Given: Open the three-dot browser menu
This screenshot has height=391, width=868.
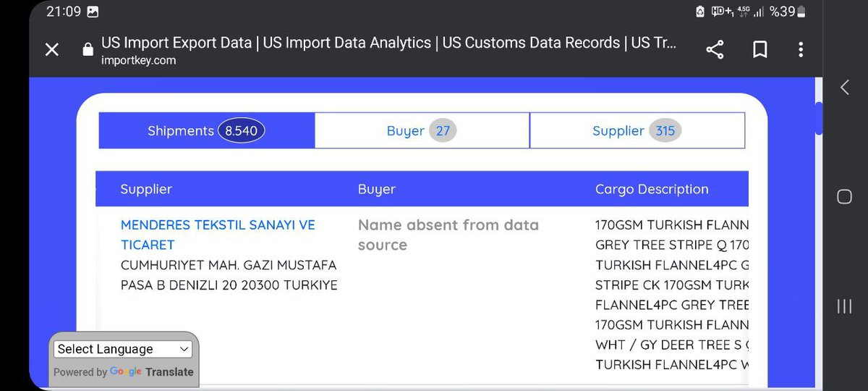Looking at the screenshot, I should point(801,50).
